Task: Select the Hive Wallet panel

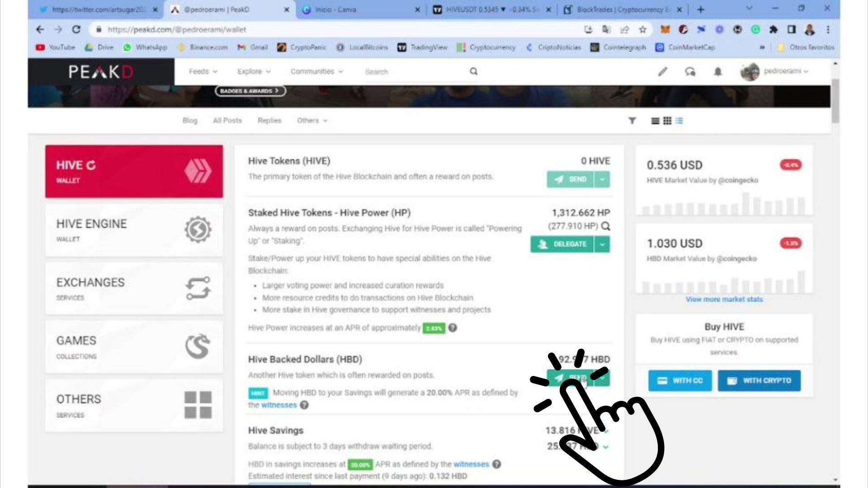Action: (134, 171)
